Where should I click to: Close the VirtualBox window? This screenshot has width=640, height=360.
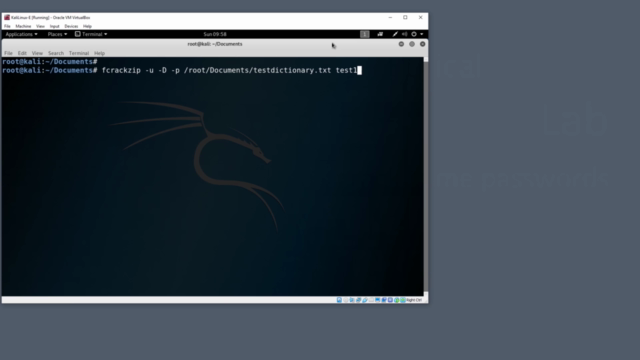(421, 18)
